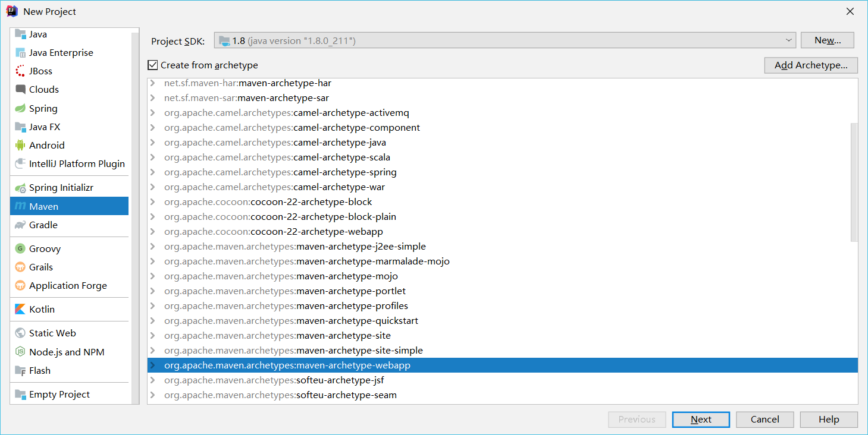This screenshot has width=868, height=435.
Task: Select maven-archetype-portlet row
Action: pos(503,291)
